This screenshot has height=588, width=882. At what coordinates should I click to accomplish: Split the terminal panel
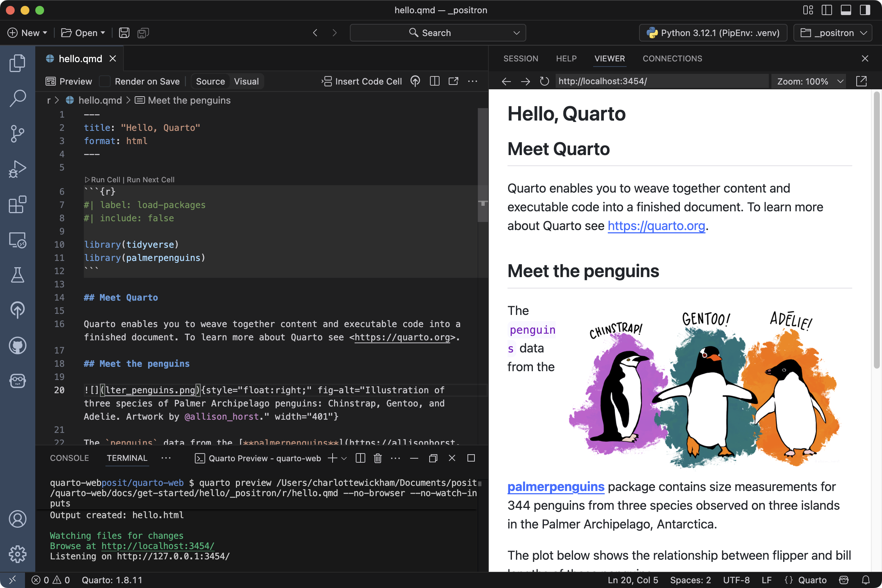click(x=360, y=458)
